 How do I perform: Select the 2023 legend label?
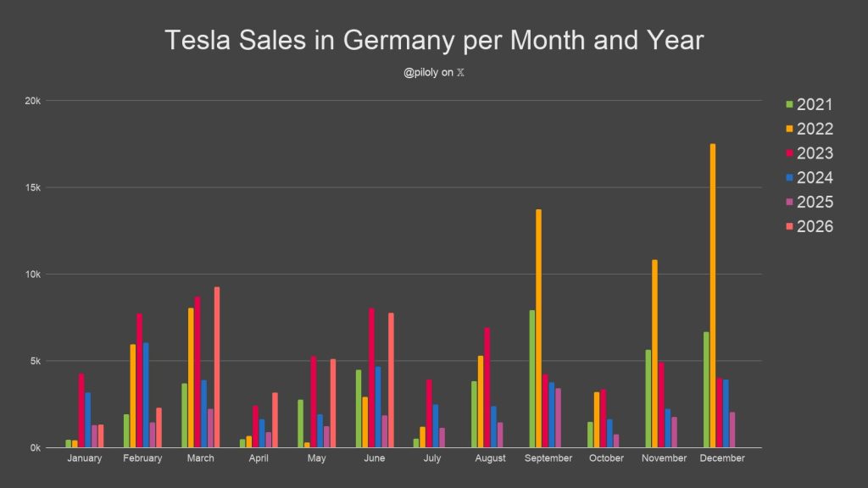tap(815, 153)
